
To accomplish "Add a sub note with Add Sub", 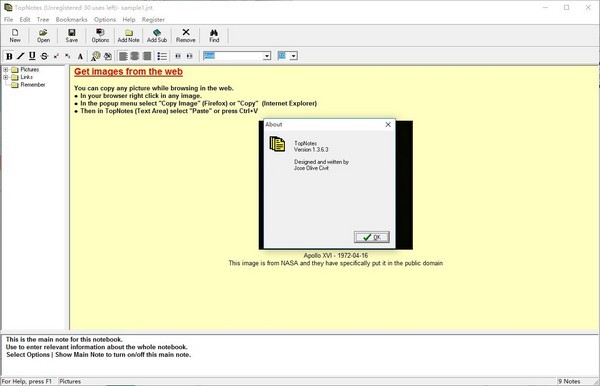I will [157, 36].
